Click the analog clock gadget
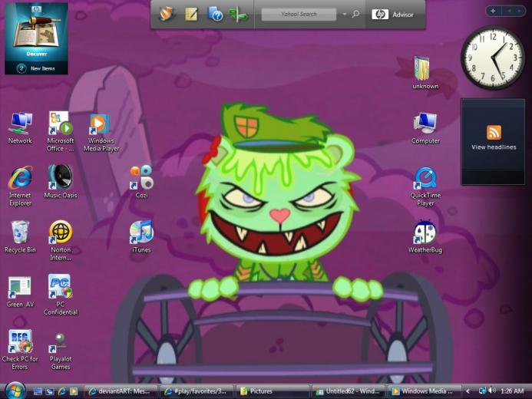Image resolution: width=532 pixels, height=399 pixels. pos(492,58)
